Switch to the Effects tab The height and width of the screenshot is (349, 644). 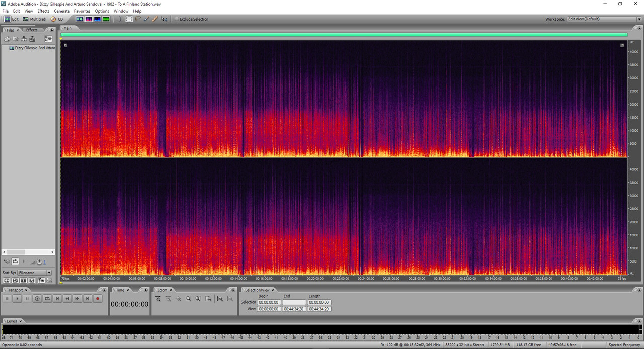coord(32,30)
